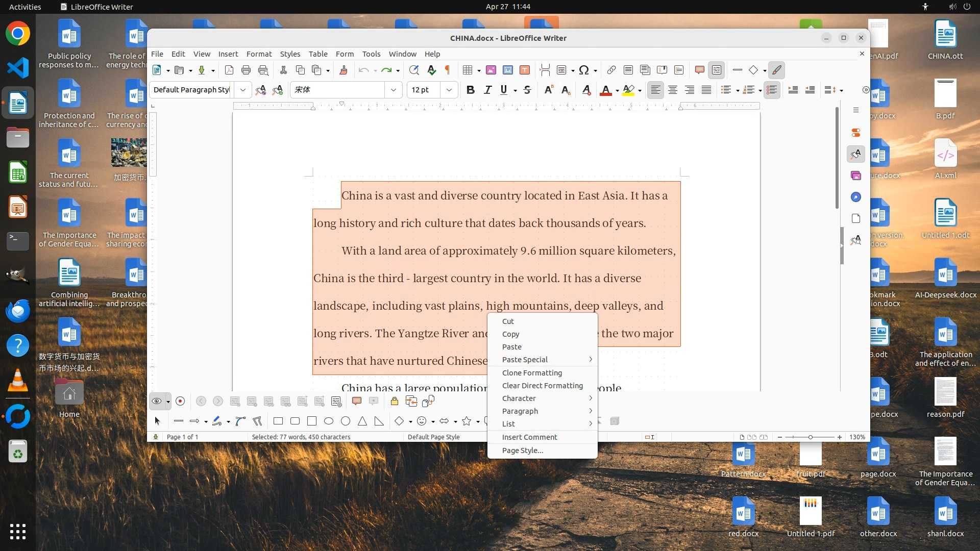Open the font name dropdown
The image size is (980, 551).
tap(394, 90)
